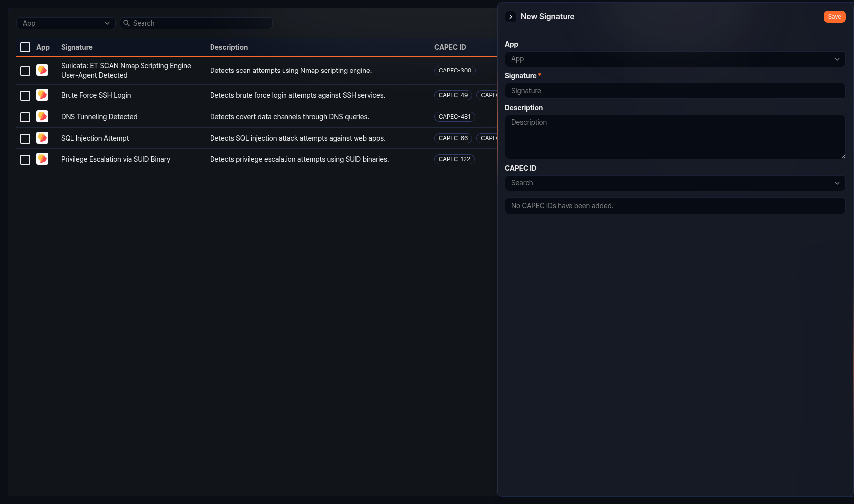Click app icon for Suricata Nmap signature

tap(42, 70)
